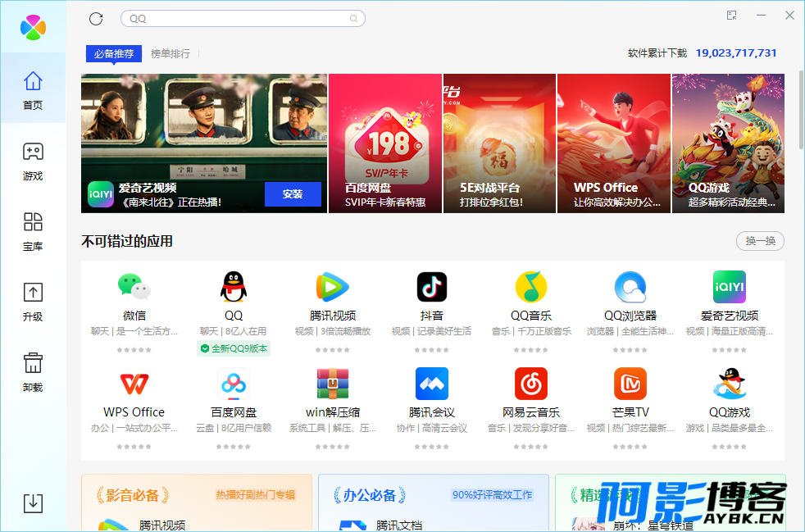This screenshot has height=532, width=805.
Task: Select the 百度网盘 icon in the app grid
Action: tap(234, 384)
